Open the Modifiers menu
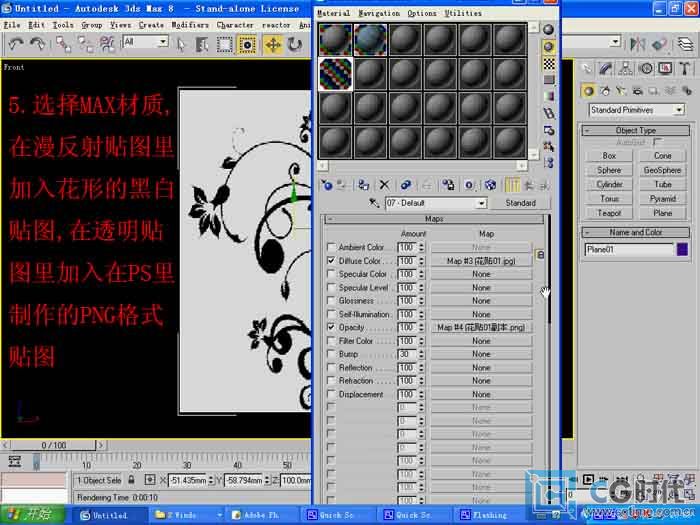The width and height of the screenshot is (700, 525). coord(190,25)
